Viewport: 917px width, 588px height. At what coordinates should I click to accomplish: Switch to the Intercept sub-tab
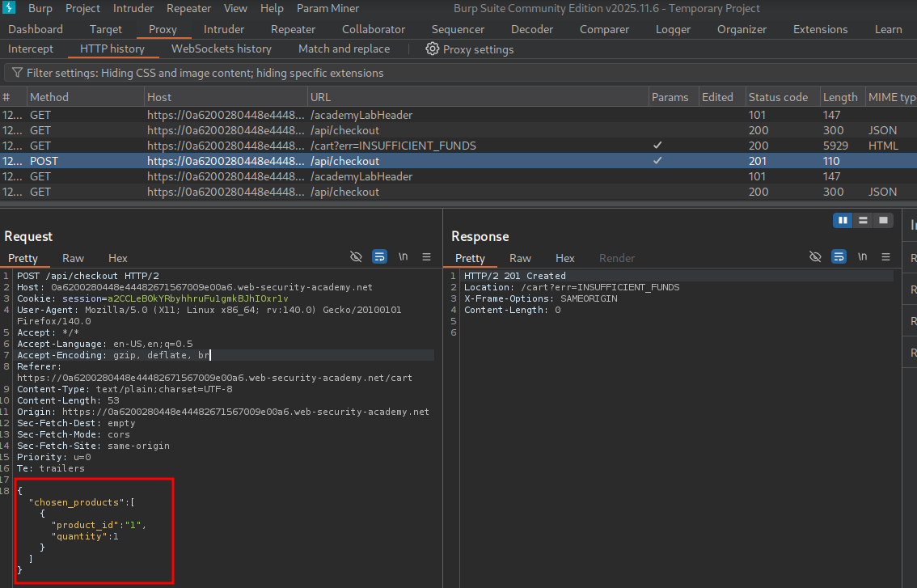(x=31, y=49)
